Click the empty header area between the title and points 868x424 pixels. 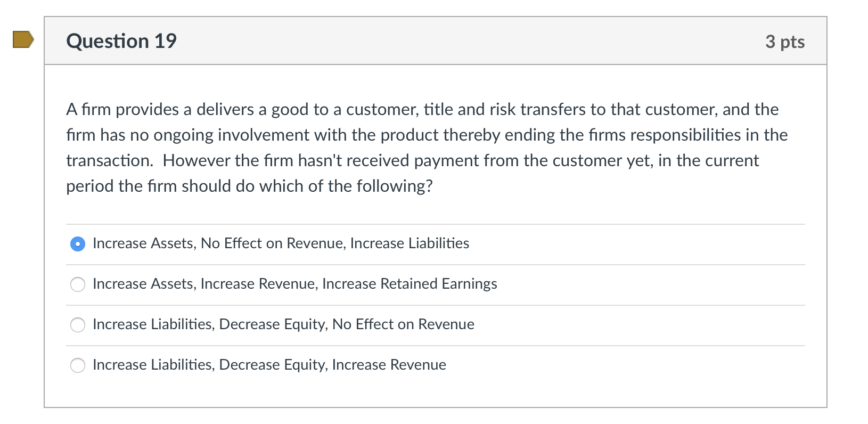(x=469, y=41)
